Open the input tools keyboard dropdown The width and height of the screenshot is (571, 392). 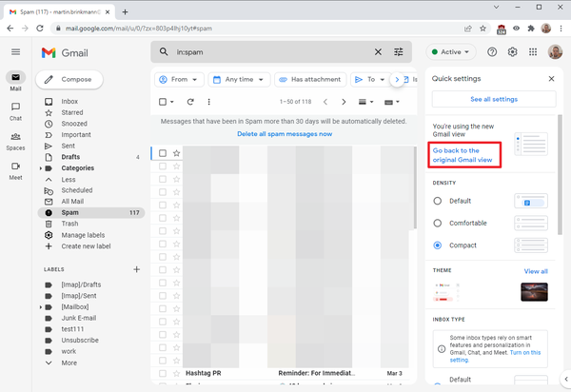[392, 102]
